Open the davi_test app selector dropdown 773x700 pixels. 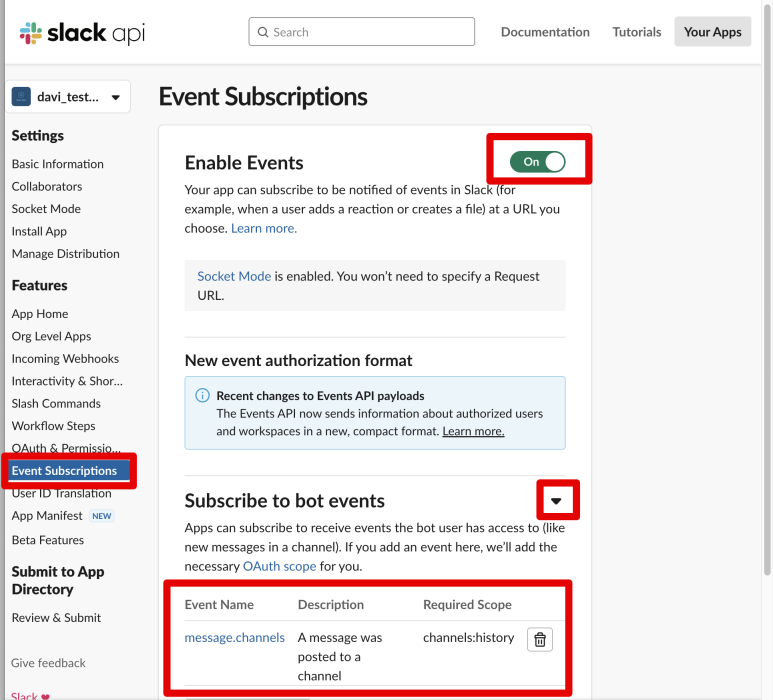pyautogui.click(x=69, y=97)
